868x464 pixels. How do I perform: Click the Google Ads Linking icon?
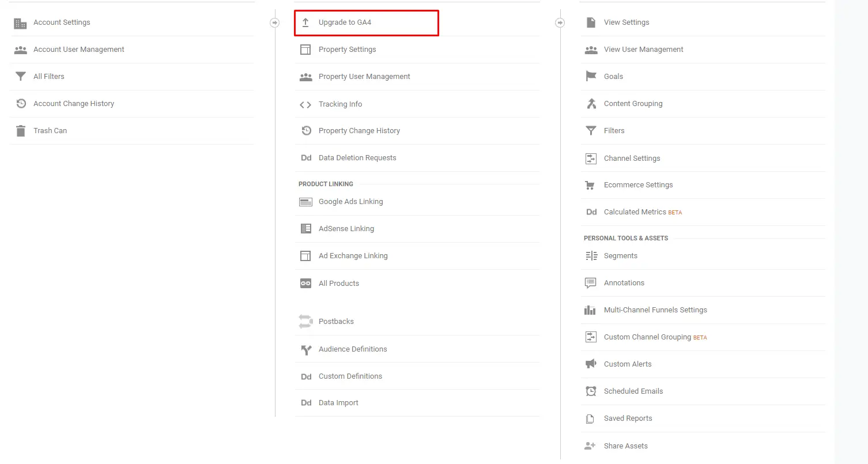[x=305, y=202]
